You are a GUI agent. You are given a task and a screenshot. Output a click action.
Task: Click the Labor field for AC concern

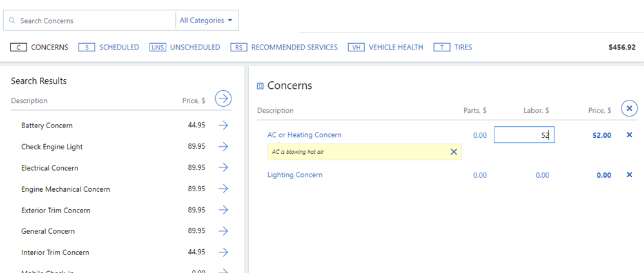tap(523, 135)
